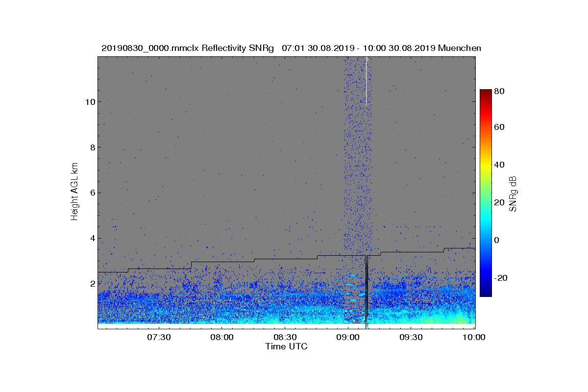Click the height tick label 8

(92, 147)
